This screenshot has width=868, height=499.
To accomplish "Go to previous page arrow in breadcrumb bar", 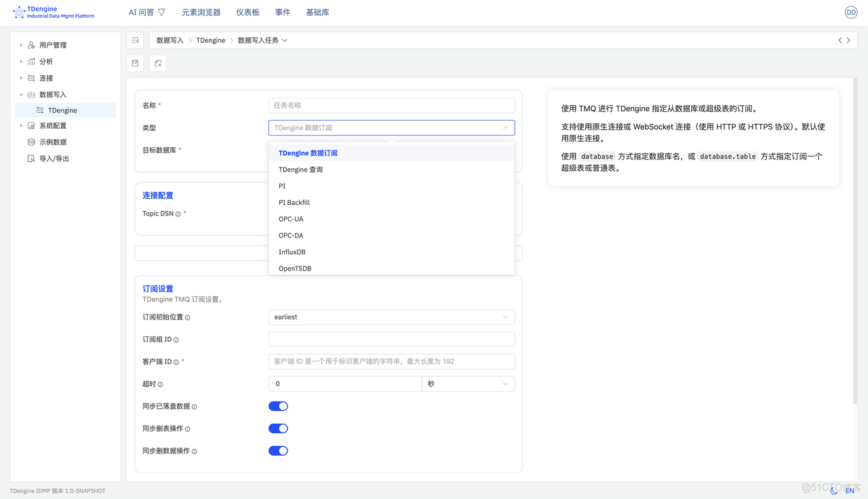I will pyautogui.click(x=840, y=41).
